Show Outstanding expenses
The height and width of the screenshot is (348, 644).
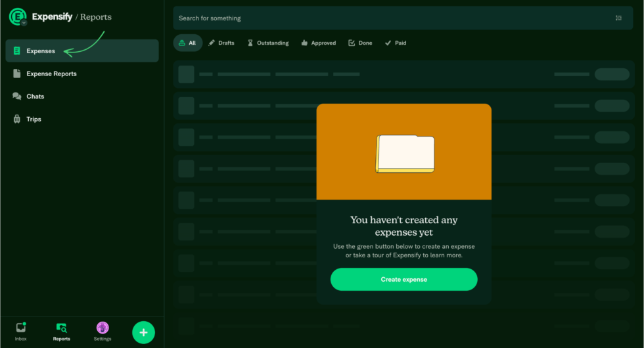pyautogui.click(x=268, y=43)
